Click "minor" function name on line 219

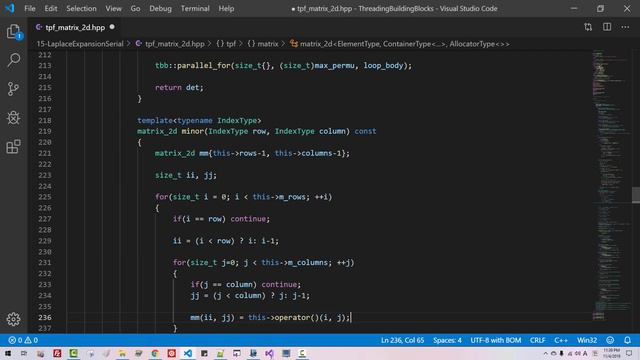(x=192, y=131)
